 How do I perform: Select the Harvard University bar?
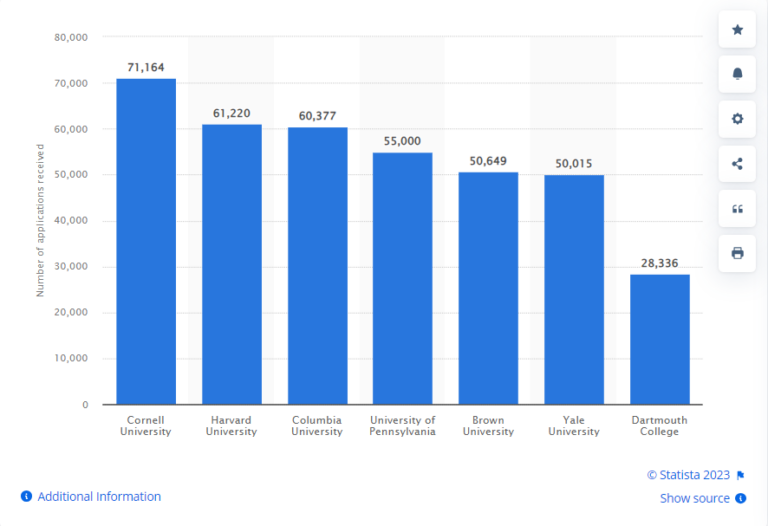(232, 264)
